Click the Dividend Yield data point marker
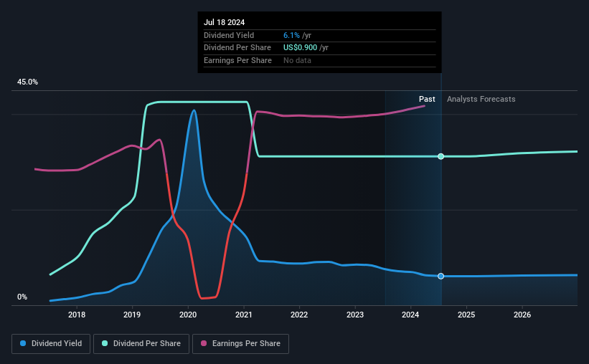 point(441,276)
